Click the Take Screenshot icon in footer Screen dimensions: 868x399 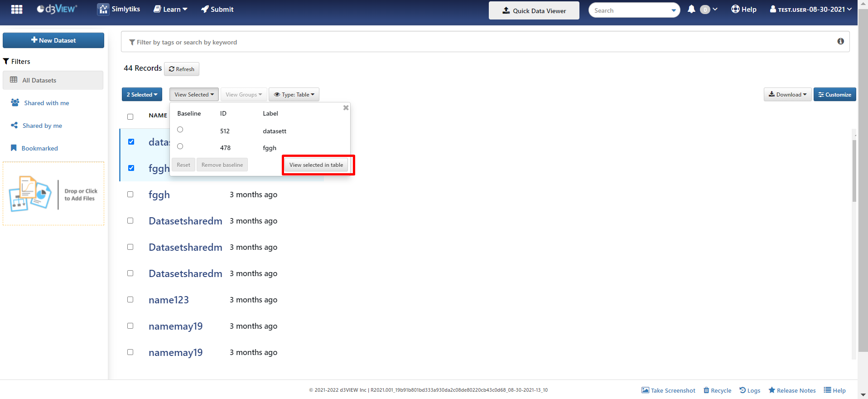(x=645, y=390)
